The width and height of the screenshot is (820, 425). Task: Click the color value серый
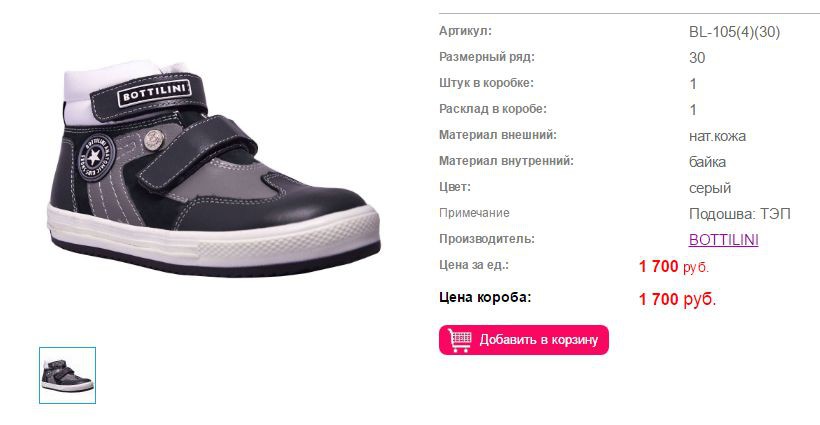(710, 188)
